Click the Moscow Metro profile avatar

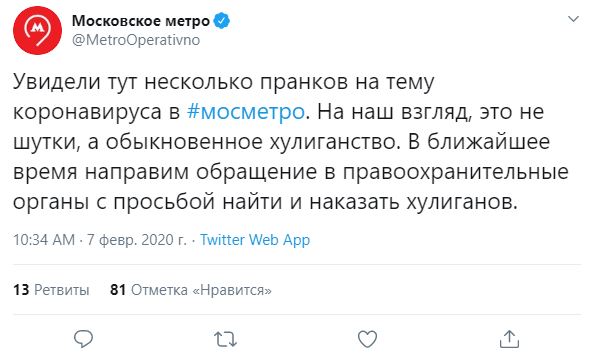pyautogui.click(x=37, y=30)
